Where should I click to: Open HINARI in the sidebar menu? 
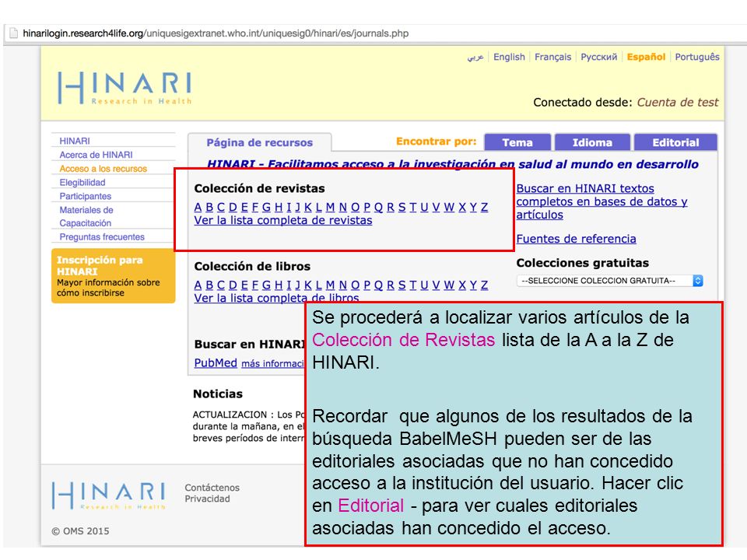(75, 141)
